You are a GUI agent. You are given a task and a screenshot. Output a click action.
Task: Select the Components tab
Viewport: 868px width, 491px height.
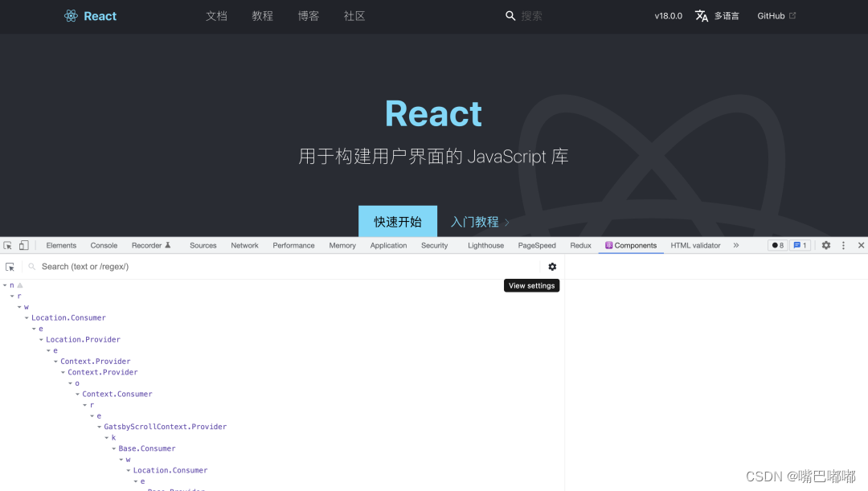(x=631, y=245)
